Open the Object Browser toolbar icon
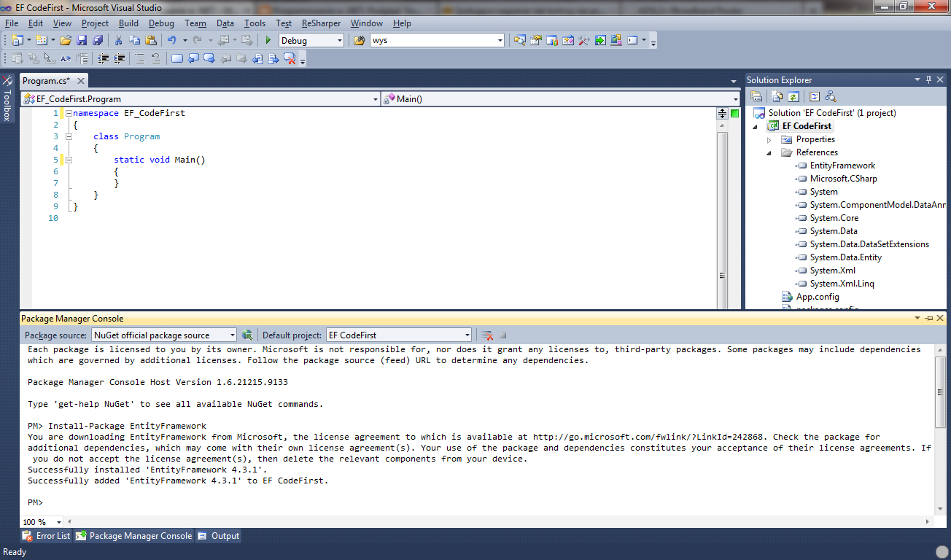This screenshot has width=951, height=560. pyautogui.click(x=568, y=40)
